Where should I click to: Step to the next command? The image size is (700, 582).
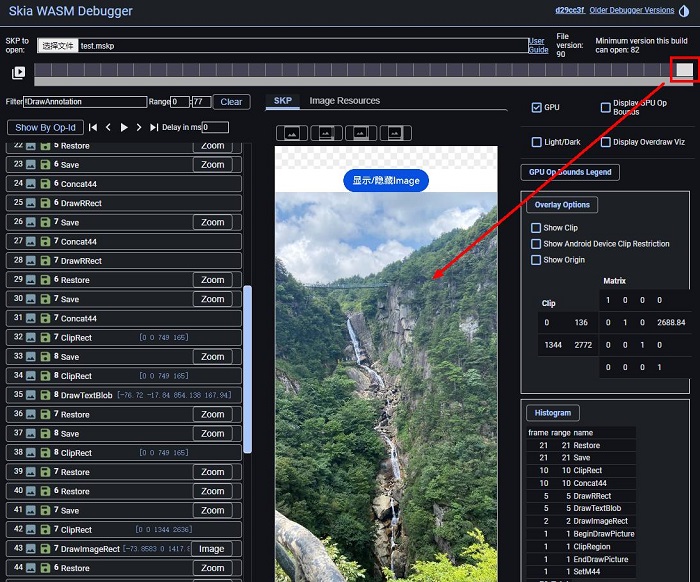click(x=139, y=127)
